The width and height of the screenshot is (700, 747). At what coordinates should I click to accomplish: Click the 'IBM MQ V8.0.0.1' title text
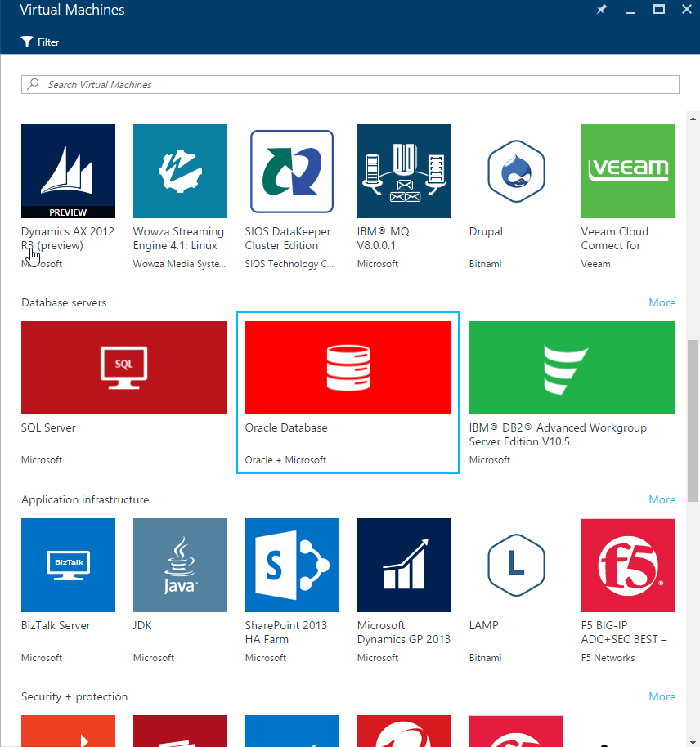(x=384, y=238)
